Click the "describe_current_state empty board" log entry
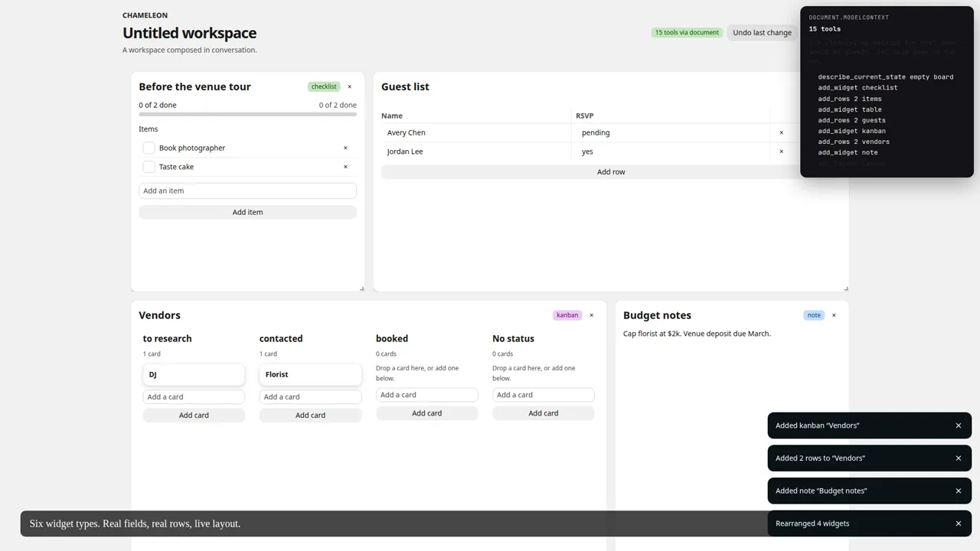 click(886, 77)
